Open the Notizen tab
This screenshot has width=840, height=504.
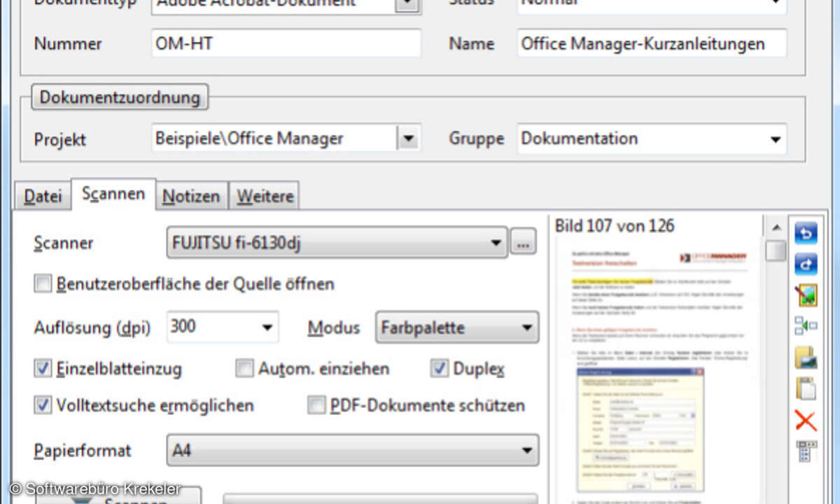(x=191, y=197)
